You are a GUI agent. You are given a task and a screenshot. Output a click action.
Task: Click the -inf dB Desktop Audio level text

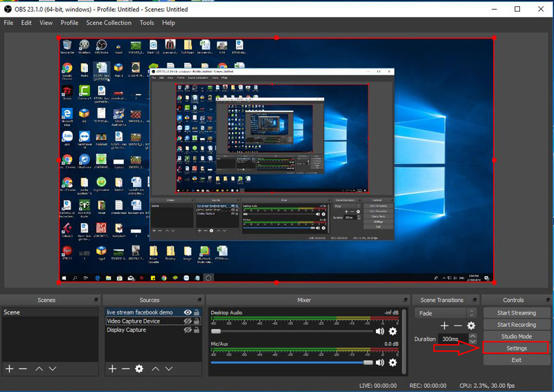[391, 312]
